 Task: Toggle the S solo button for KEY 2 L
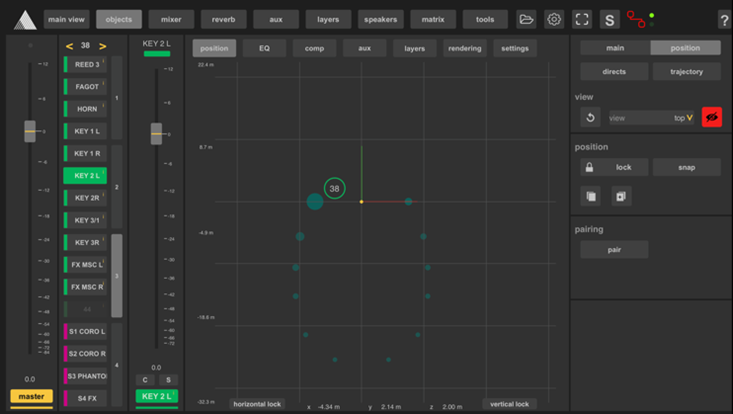point(167,380)
